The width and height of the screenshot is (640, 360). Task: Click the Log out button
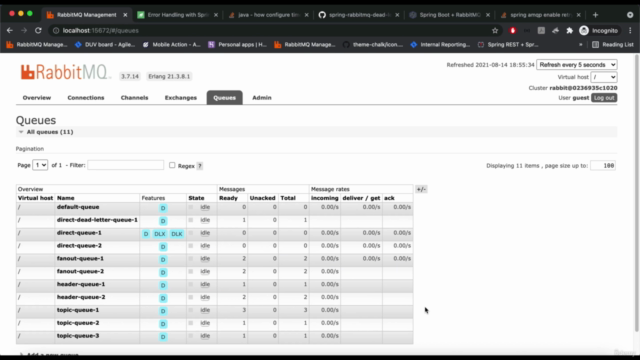point(604,98)
